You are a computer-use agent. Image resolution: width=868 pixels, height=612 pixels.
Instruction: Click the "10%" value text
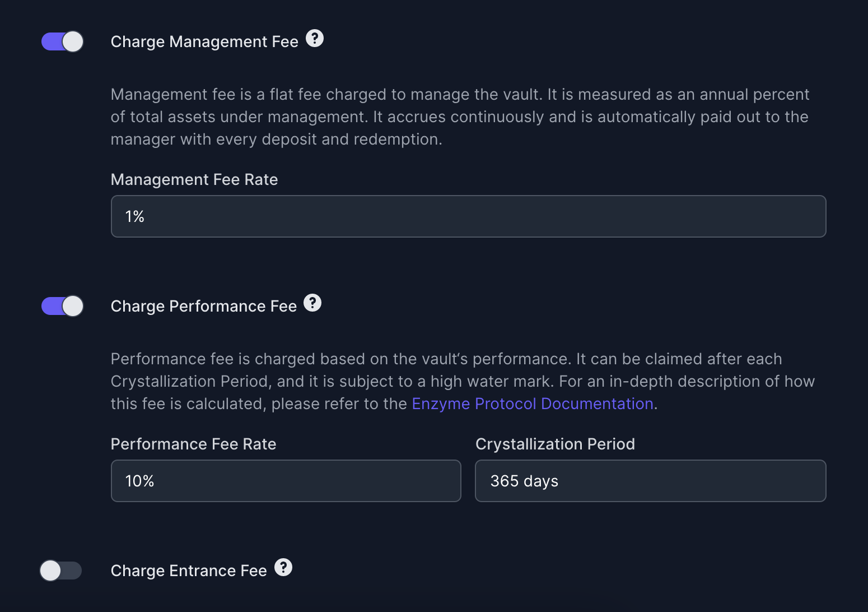pos(139,481)
